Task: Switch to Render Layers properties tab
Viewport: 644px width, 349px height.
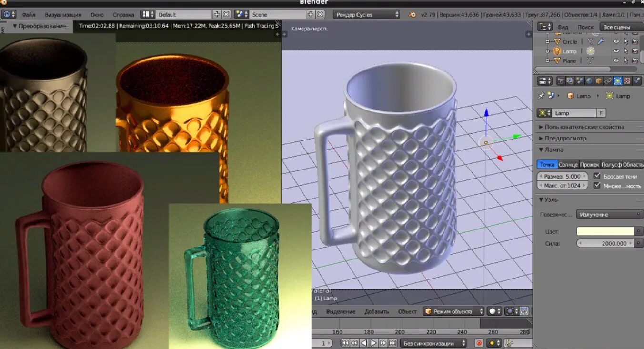Action: coord(570,81)
